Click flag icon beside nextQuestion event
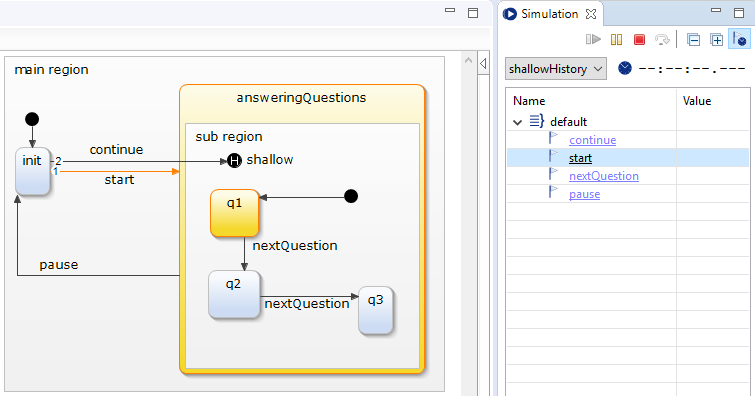Viewport: 755px width, 396px height. pyautogui.click(x=553, y=174)
